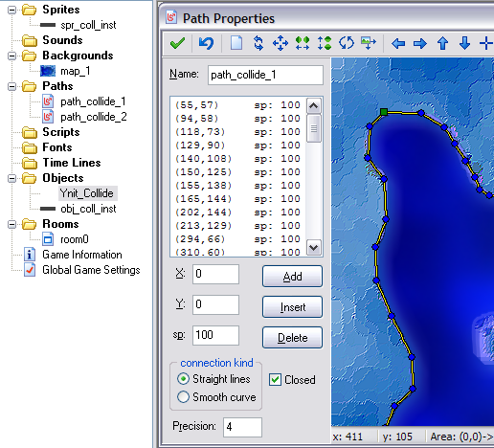Click the rotate path icon

[x=347, y=43]
